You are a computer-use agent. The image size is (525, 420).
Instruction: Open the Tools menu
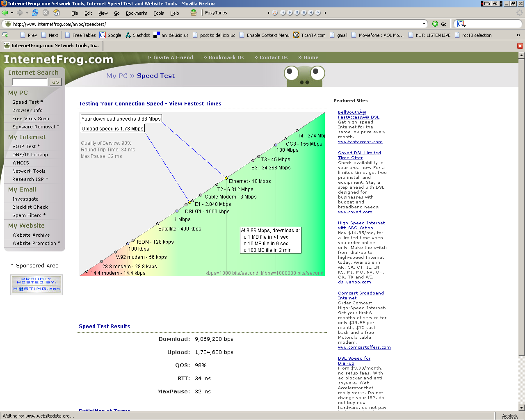159,13
